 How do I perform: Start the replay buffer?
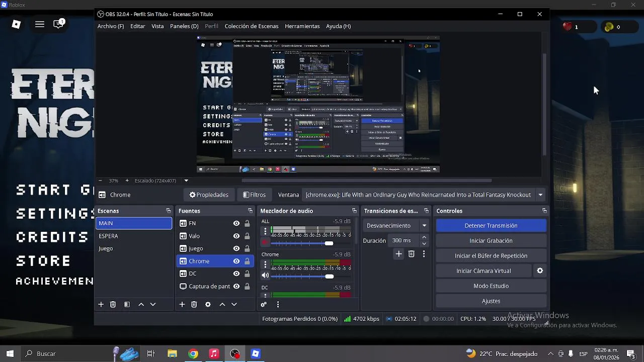point(491,255)
